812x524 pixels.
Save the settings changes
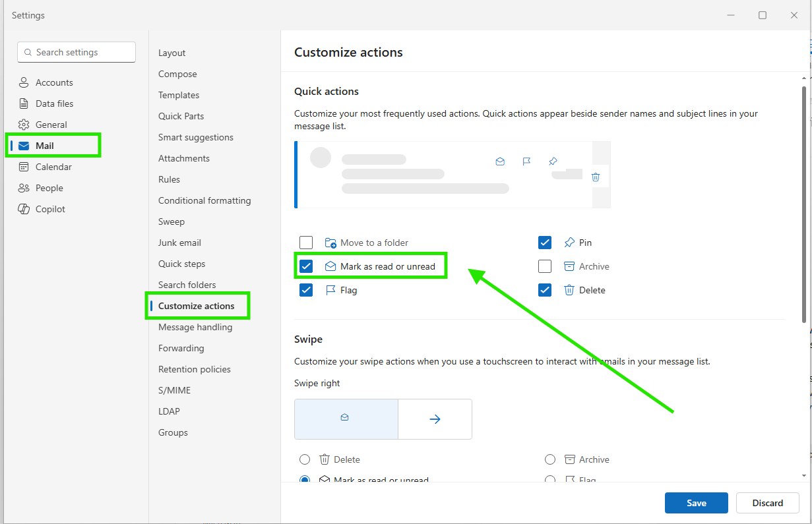(697, 503)
